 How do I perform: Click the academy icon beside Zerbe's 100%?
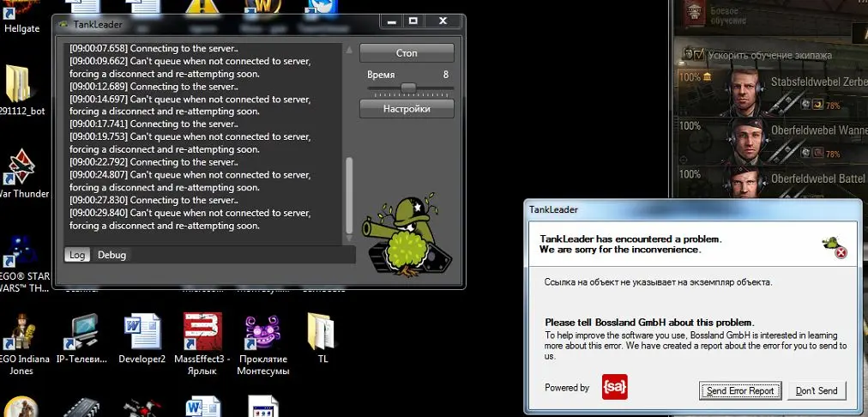tap(708, 77)
